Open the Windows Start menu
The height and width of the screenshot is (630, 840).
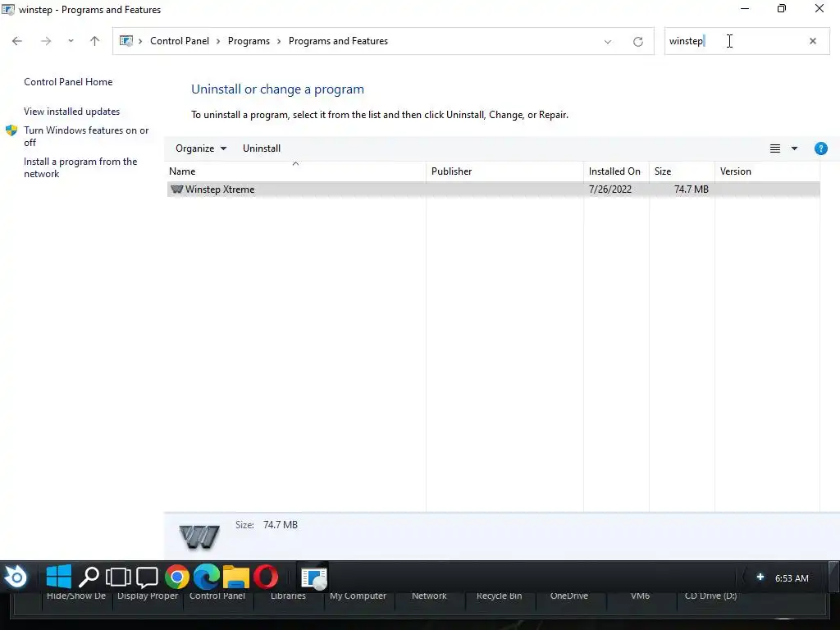pyautogui.click(x=59, y=577)
